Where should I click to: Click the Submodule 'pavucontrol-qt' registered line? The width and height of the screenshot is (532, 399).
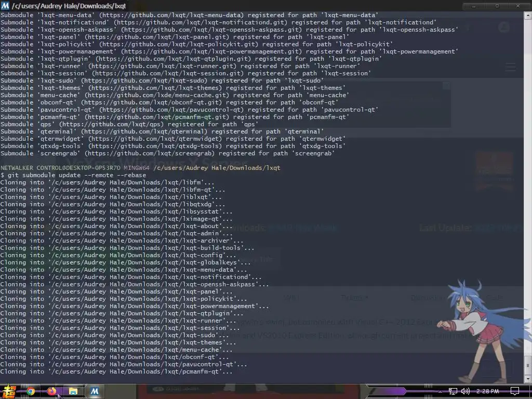(189, 110)
